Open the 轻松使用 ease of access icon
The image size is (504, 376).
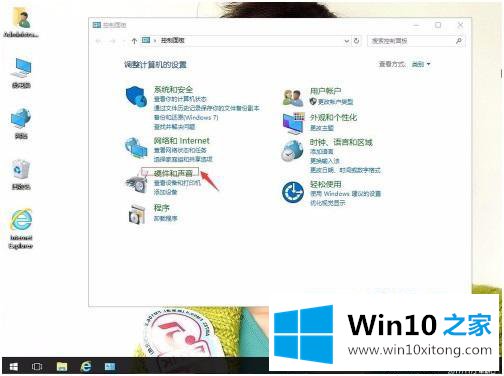click(293, 192)
